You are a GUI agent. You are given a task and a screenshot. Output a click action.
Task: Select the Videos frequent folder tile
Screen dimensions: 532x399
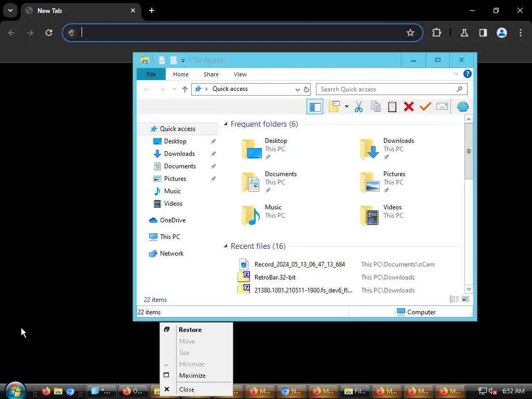[x=381, y=216]
